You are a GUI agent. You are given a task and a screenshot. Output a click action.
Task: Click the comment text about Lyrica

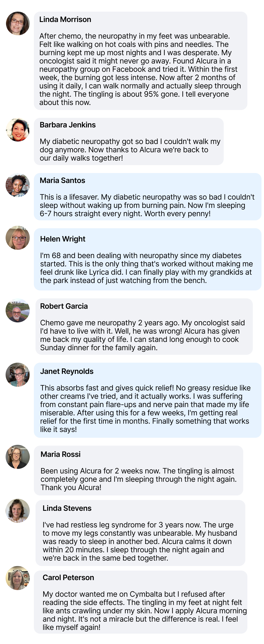(146, 268)
